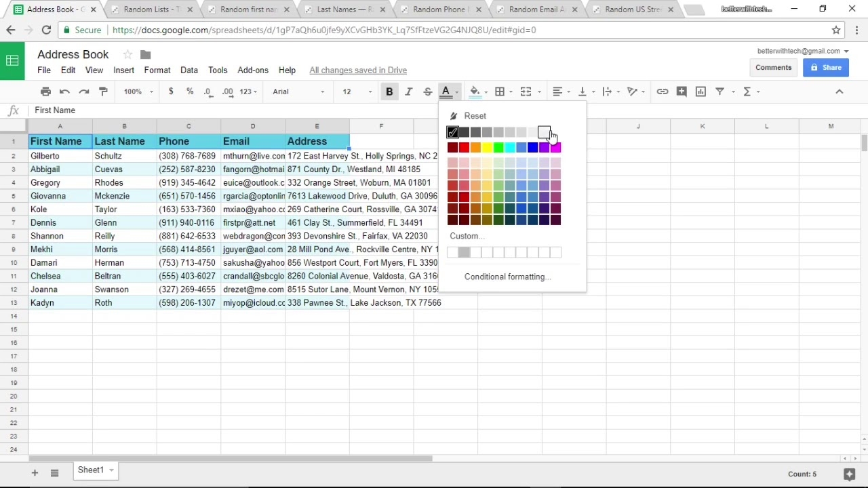Click the Print icon in toolbar
This screenshot has width=868, height=488.
tap(45, 91)
